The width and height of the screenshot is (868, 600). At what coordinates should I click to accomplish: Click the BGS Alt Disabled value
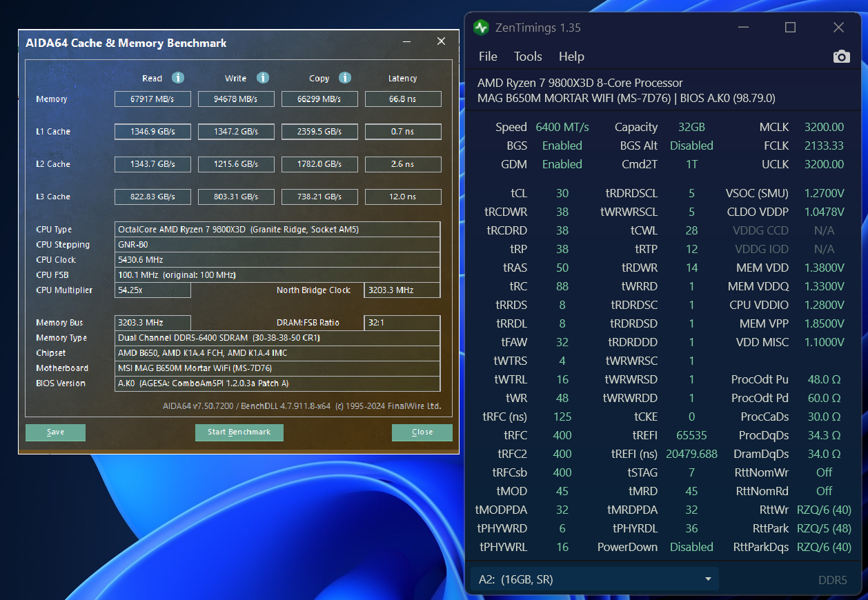coord(691,146)
